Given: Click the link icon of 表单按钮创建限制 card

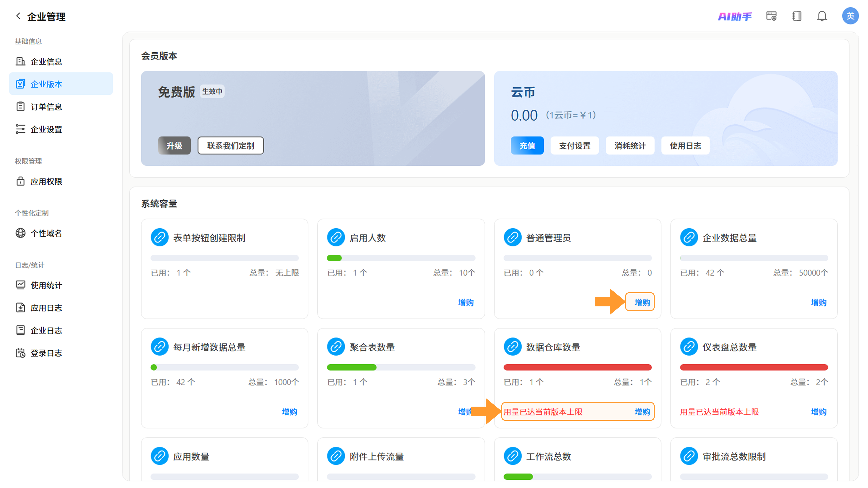Looking at the screenshot, I should click(159, 237).
